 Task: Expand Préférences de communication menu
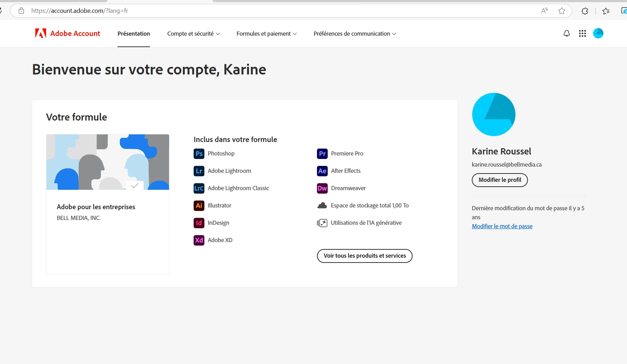(x=355, y=34)
